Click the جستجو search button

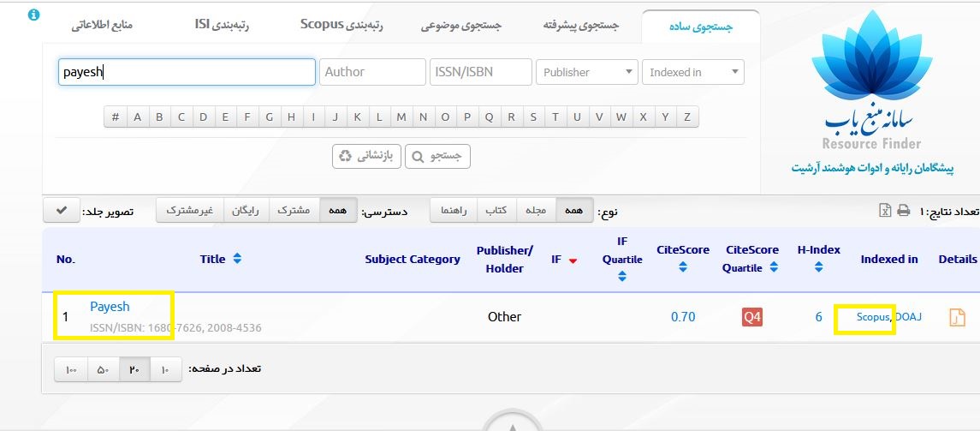437,157
